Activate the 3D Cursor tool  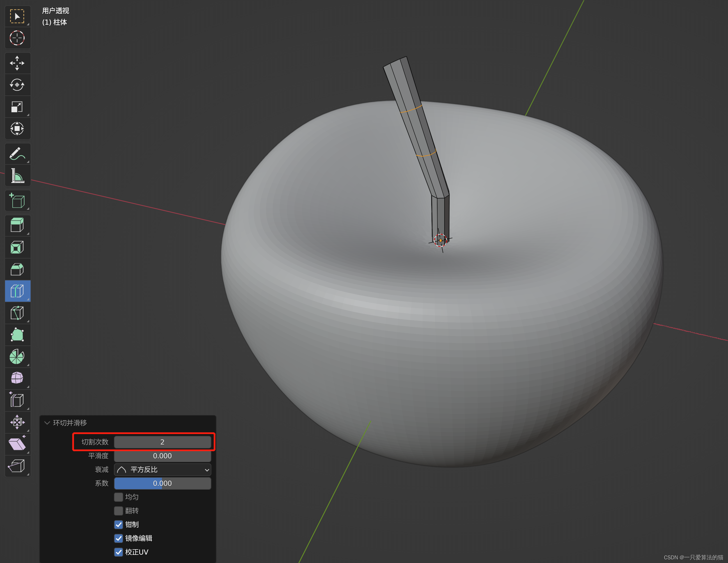coord(17,38)
